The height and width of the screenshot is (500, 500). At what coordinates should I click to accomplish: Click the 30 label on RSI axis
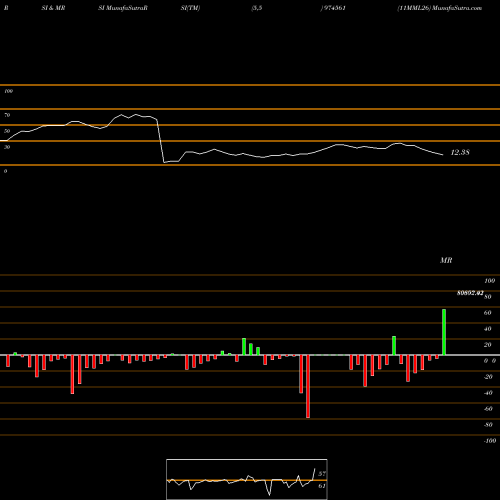point(7,147)
